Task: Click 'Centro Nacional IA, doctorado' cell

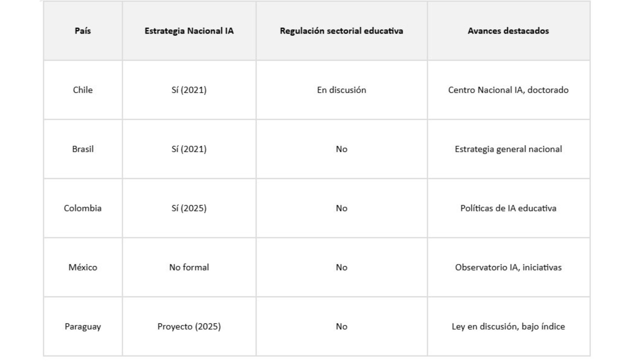Action: pos(508,90)
